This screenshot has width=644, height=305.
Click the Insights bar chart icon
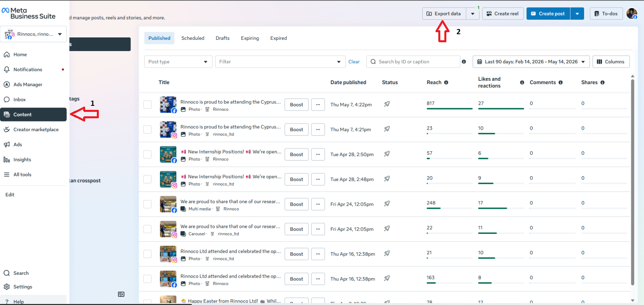pos(7,160)
